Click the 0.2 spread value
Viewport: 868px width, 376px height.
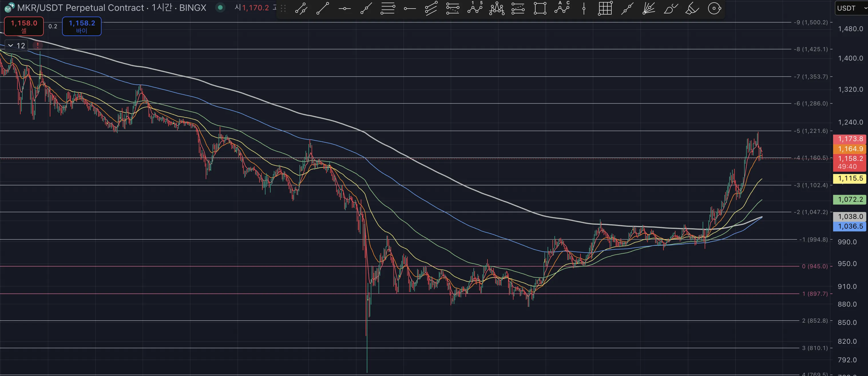coord(53,26)
